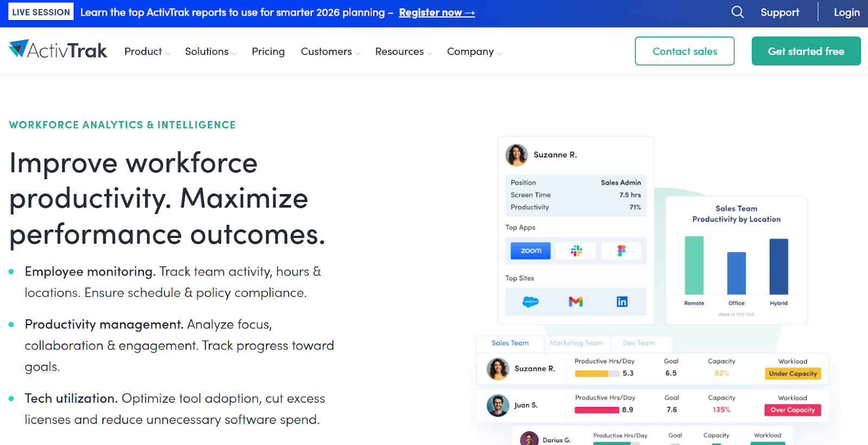Click the Gmail site icon
868x445 pixels.
(576, 302)
